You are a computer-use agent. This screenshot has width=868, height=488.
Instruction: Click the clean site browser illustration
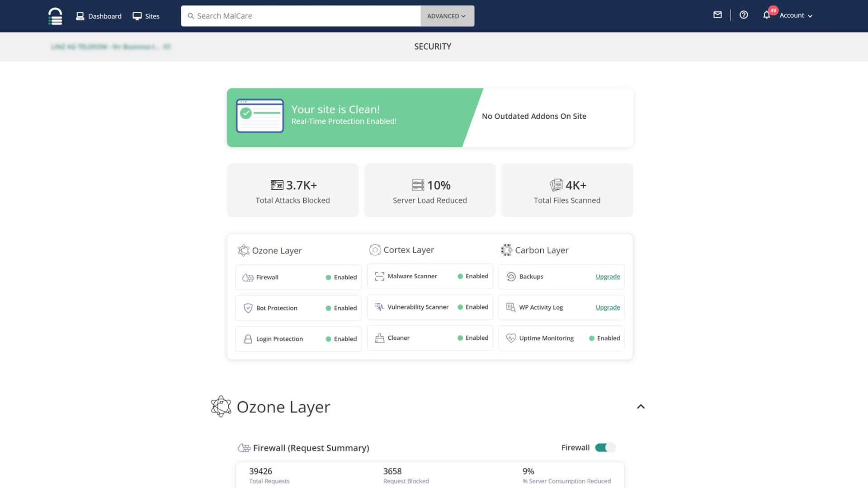[x=260, y=116]
